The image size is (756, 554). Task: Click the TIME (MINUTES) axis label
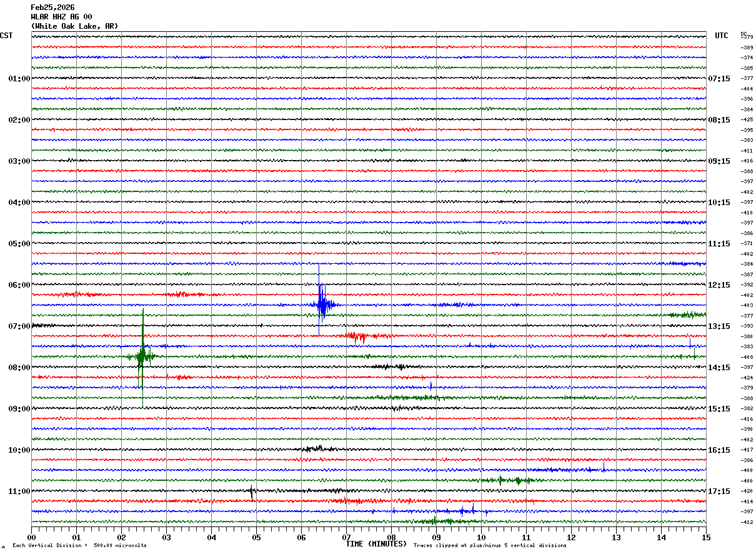[x=376, y=544]
